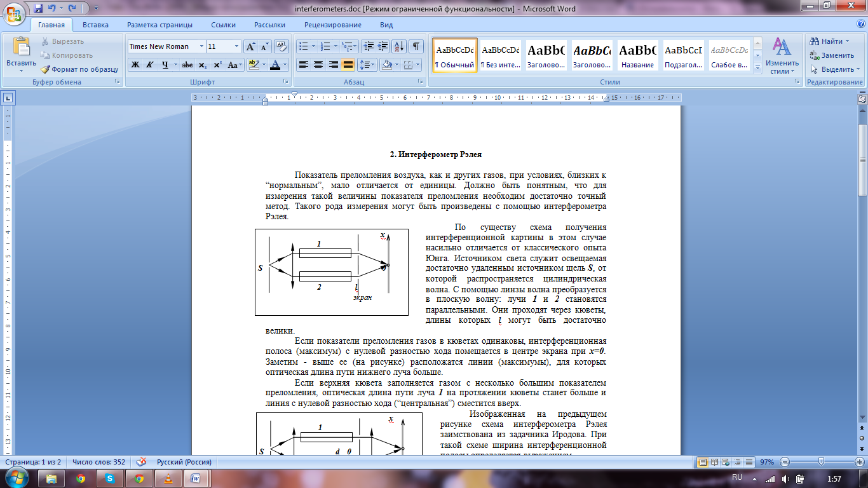Click Replace (Заменить) button
This screenshot has height=488, width=868.
click(832, 55)
